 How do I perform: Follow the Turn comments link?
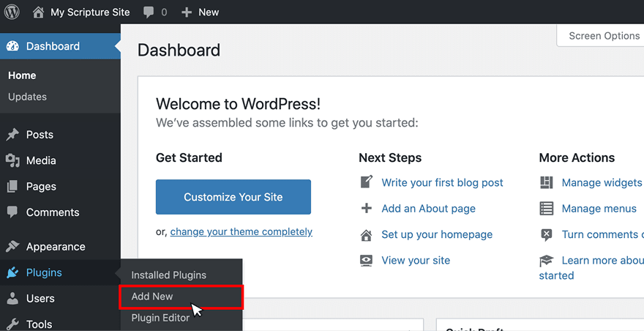coord(602,234)
